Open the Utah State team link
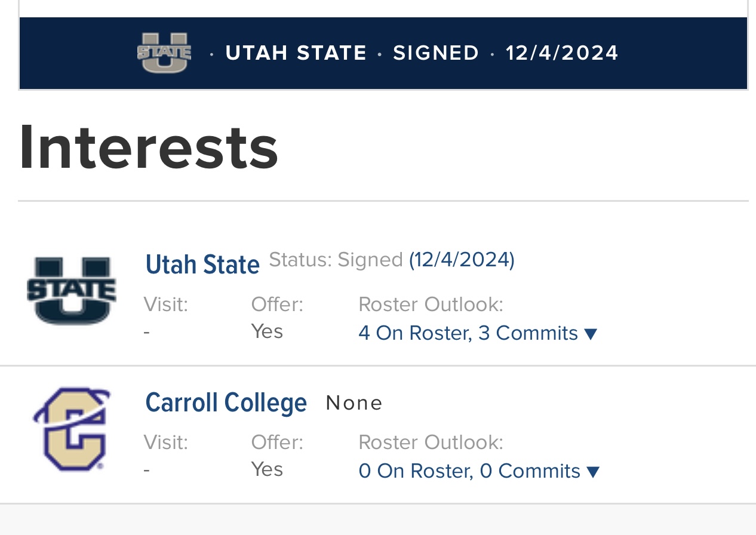The height and width of the screenshot is (535, 756). pyautogui.click(x=202, y=264)
